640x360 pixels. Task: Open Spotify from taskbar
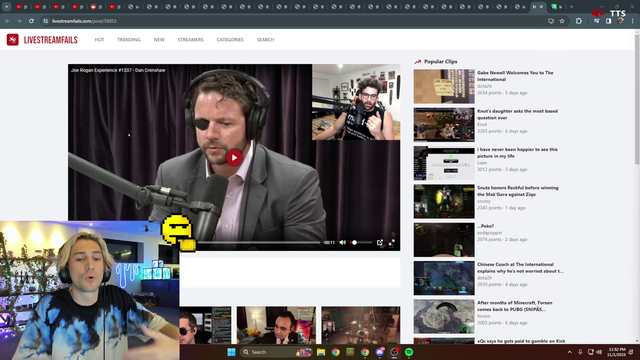pos(409,352)
